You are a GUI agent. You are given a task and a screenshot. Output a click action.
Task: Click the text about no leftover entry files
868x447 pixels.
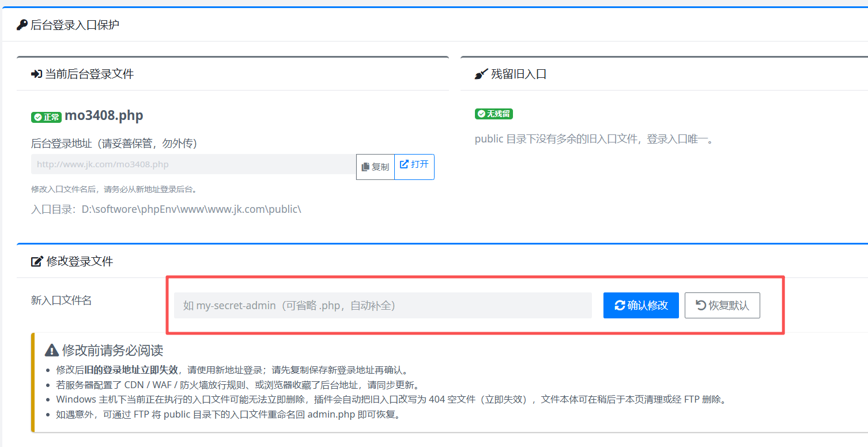click(594, 139)
